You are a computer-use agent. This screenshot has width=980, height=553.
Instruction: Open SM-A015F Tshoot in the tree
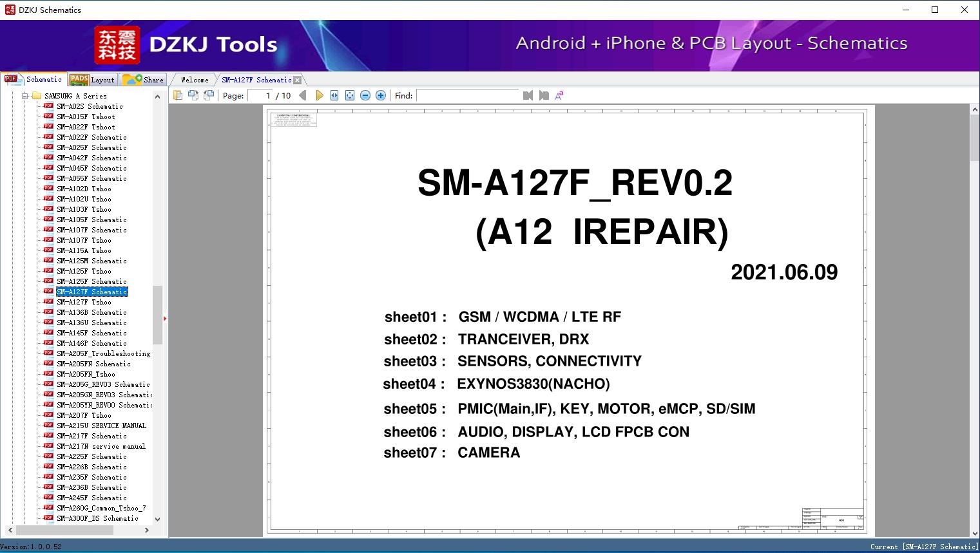(86, 117)
